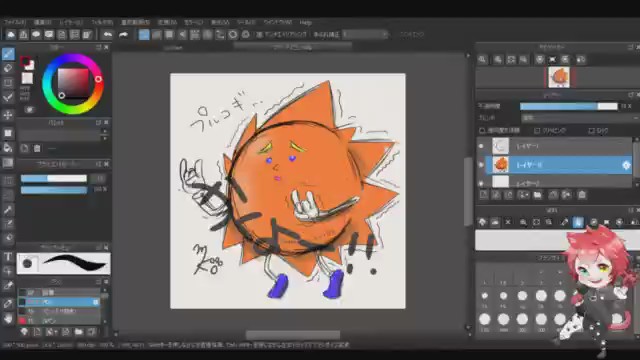Open brush folder icon below brush list
The width and height of the screenshot is (640, 360).
coord(79,332)
